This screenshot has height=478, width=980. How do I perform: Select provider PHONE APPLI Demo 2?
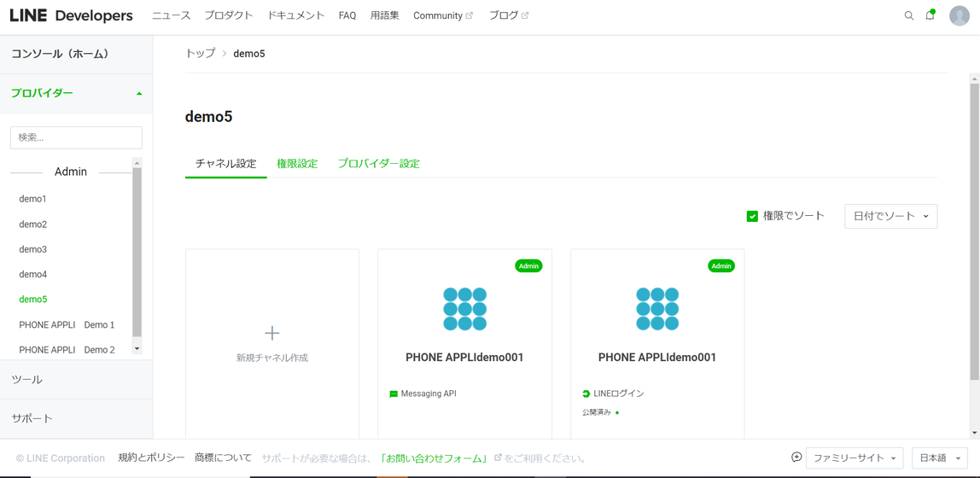click(67, 350)
